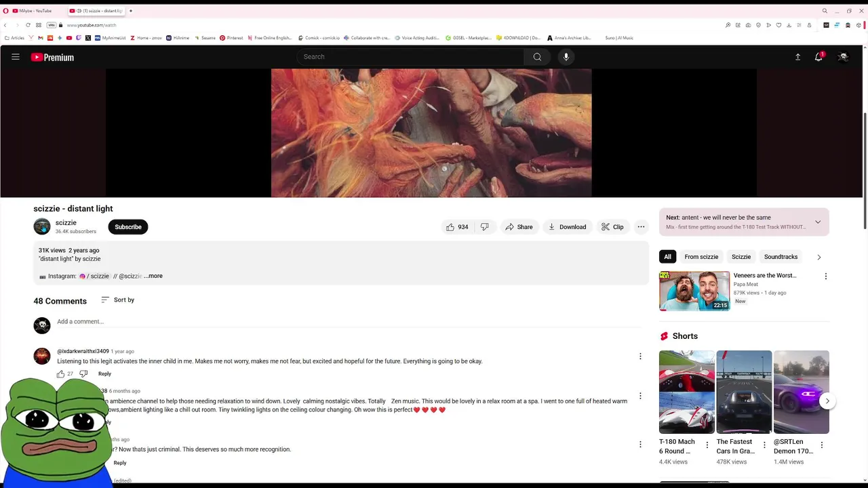This screenshot has height=488, width=868.
Task: Open the account avatar menu
Action: coord(843,57)
